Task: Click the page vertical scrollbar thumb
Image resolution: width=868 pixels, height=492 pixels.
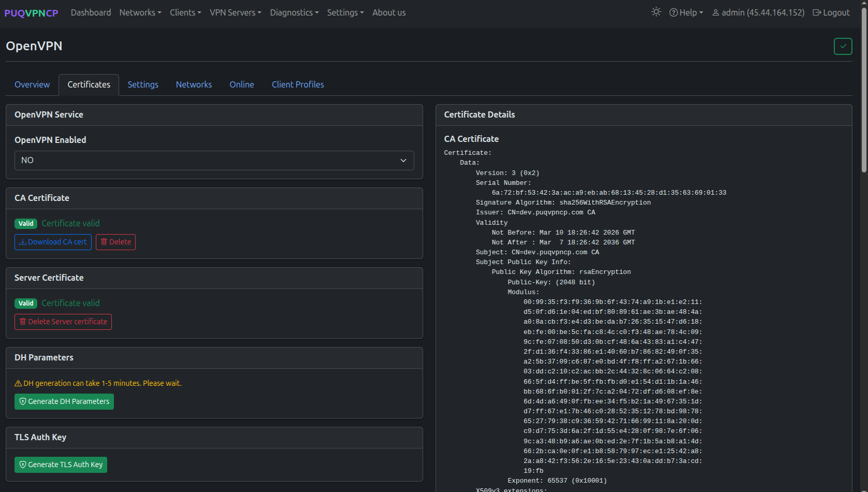Action: pos(864,91)
